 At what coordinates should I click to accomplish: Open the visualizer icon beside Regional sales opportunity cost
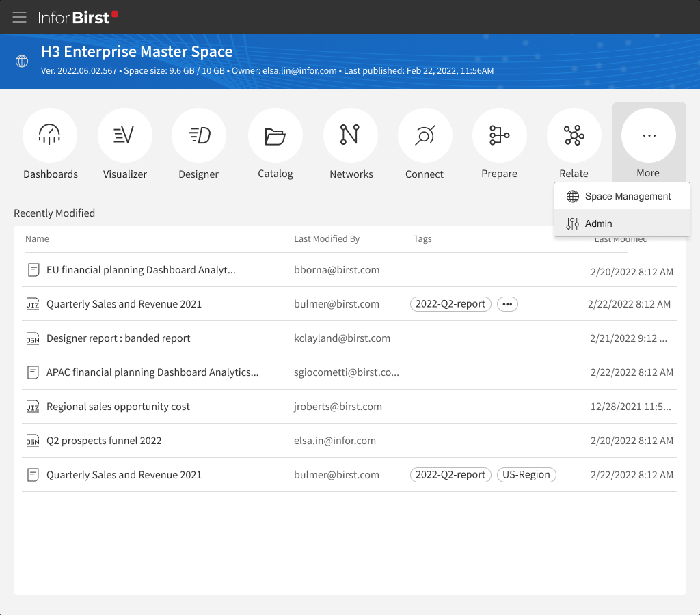[33, 406]
